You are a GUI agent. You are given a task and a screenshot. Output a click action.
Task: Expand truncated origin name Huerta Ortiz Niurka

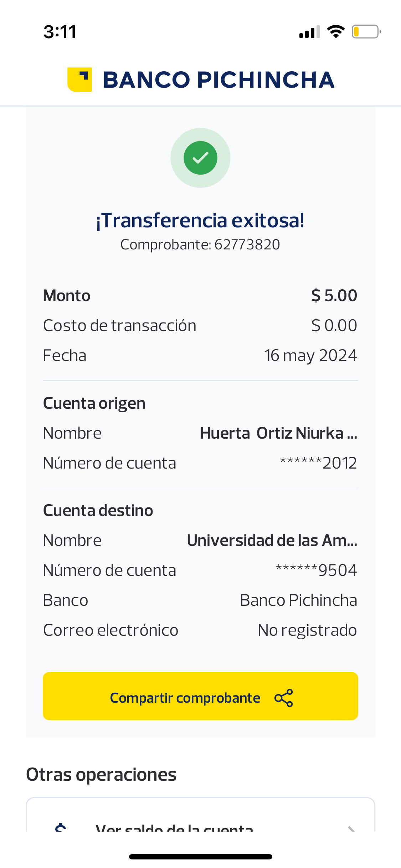coord(278,433)
